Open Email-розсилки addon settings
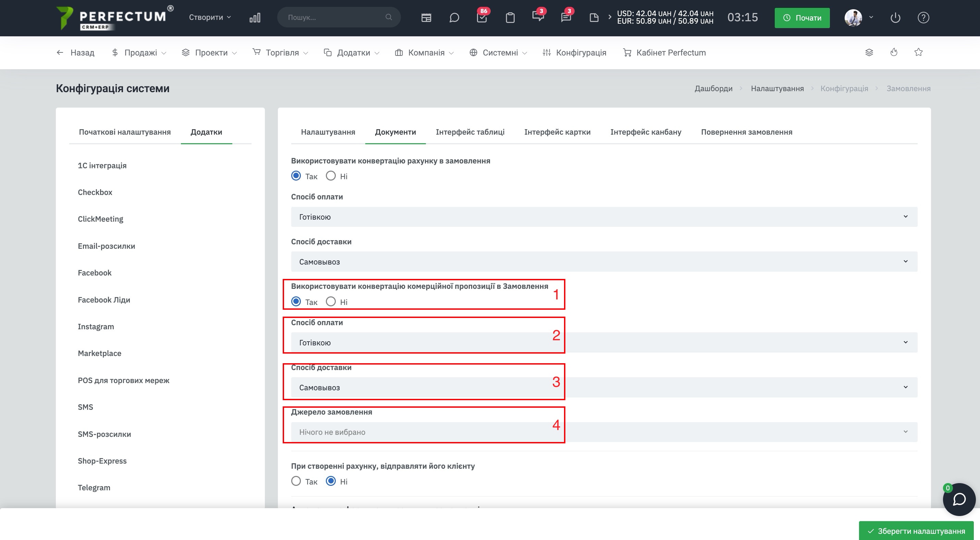980x540 pixels. coord(107,246)
